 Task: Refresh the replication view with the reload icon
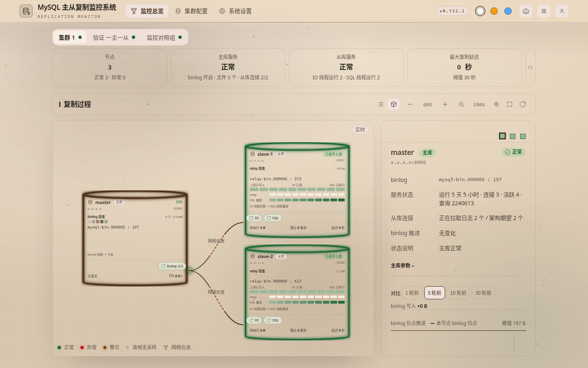coord(523,104)
